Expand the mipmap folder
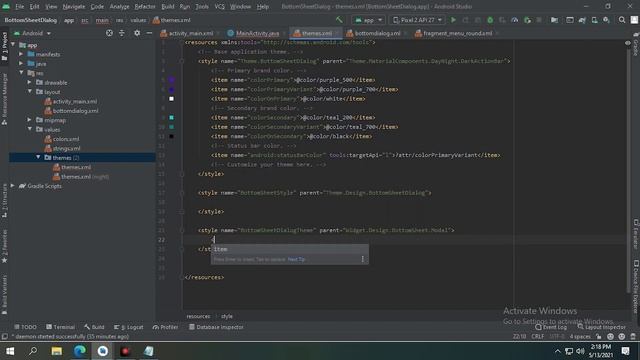The height and width of the screenshot is (360, 640). 29,120
